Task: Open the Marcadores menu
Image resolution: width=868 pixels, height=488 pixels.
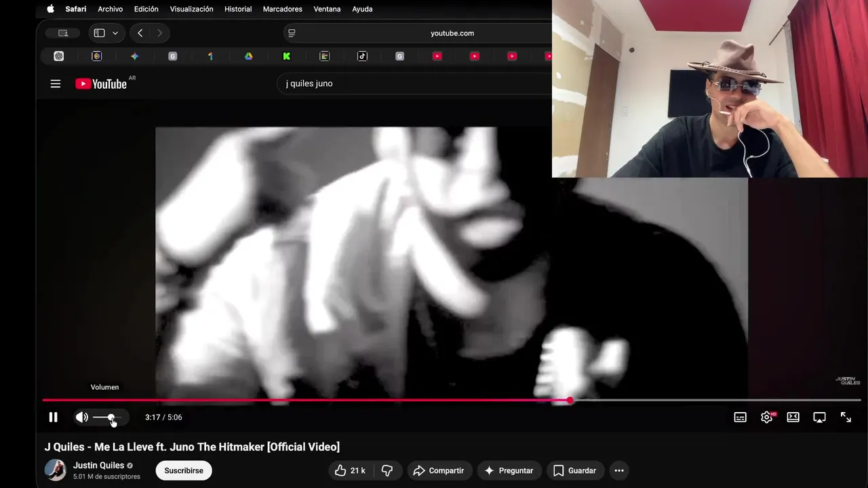Action: point(283,9)
